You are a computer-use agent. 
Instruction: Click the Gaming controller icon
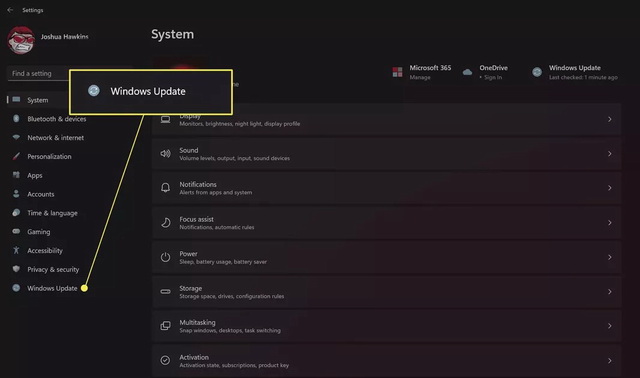16,231
